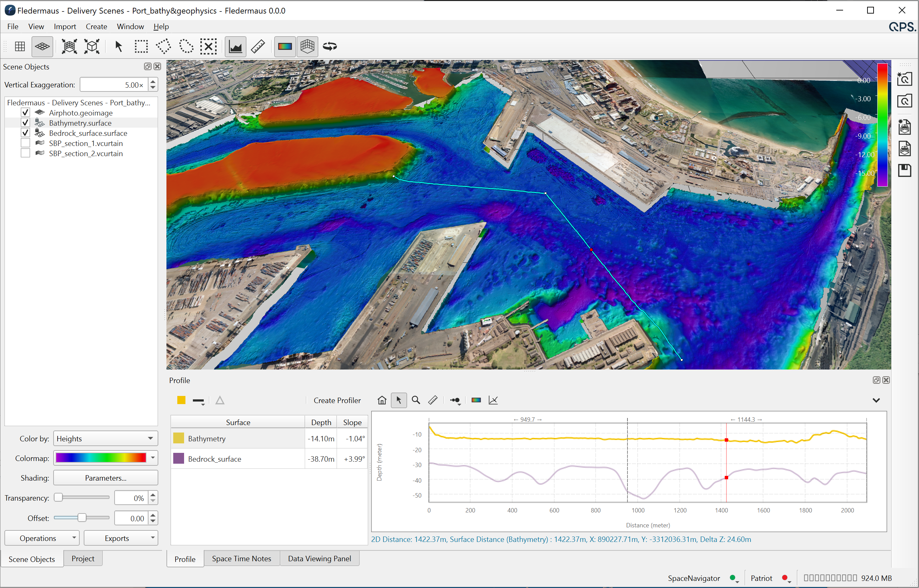Click the measure ruler tool in main toolbar
919x588 pixels.
[258, 47]
